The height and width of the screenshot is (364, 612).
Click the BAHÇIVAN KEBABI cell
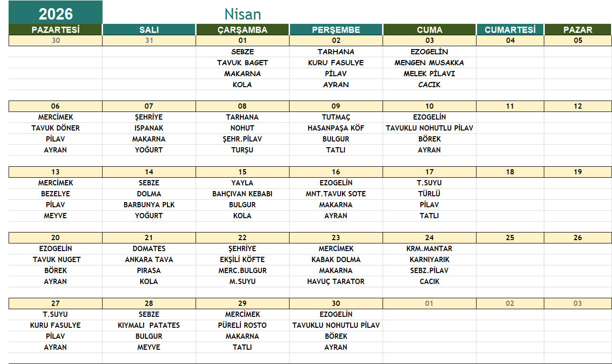click(242, 193)
